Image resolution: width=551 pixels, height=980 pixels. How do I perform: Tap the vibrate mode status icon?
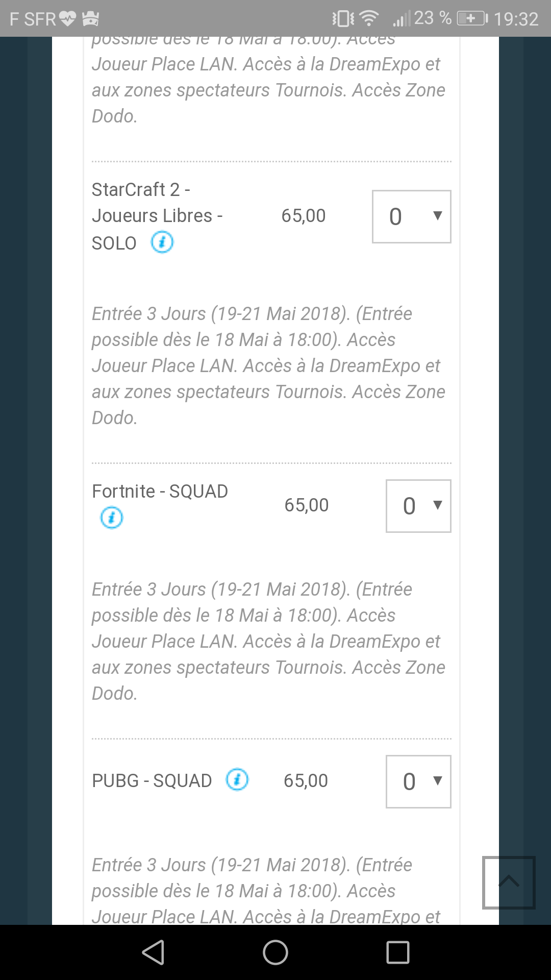[x=343, y=19]
